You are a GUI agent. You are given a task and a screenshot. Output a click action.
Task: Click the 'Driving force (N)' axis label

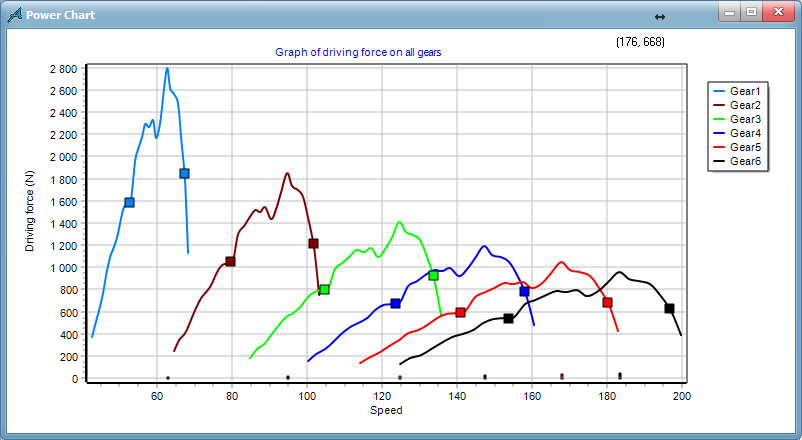[x=29, y=211]
